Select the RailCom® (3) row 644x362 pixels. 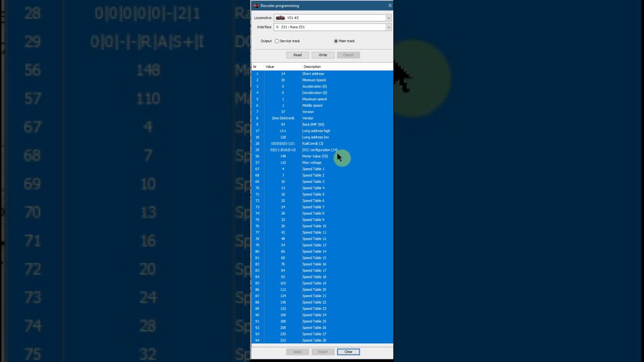click(322, 144)
